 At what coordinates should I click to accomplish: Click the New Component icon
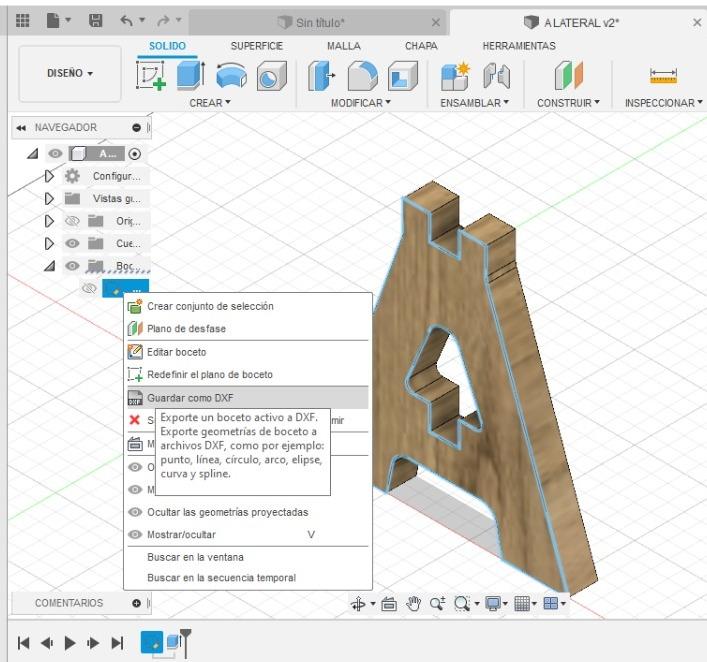(455, 75)
